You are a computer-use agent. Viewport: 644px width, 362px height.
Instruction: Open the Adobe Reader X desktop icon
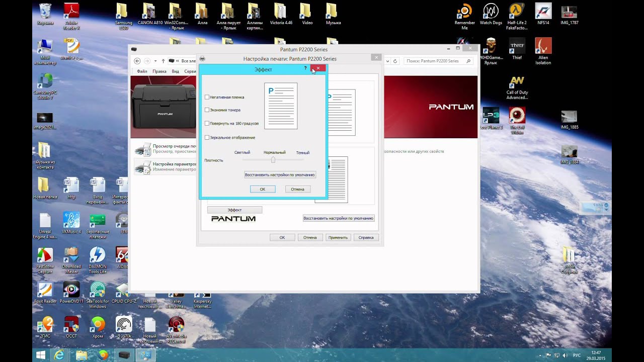[x=71, y=16]
